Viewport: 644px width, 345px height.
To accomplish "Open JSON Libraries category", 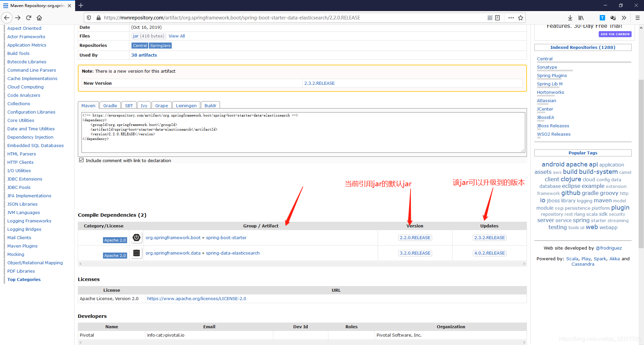I will pos(22,204).
